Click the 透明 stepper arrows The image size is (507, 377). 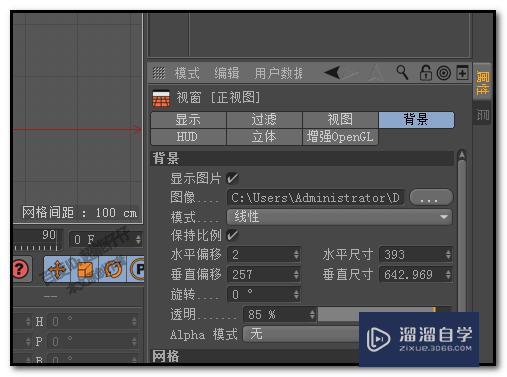click(312, 314)
